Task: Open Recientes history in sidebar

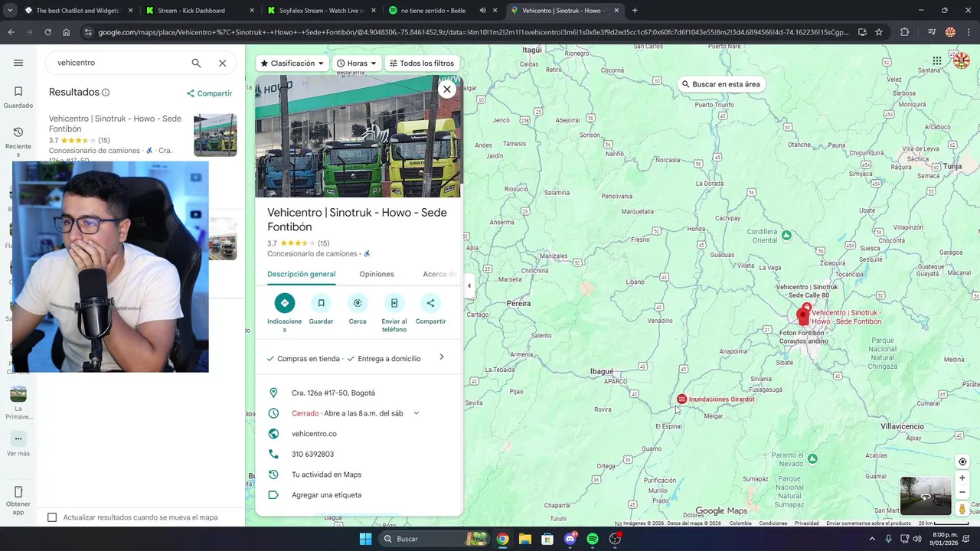Action: (x=18, y=142)
